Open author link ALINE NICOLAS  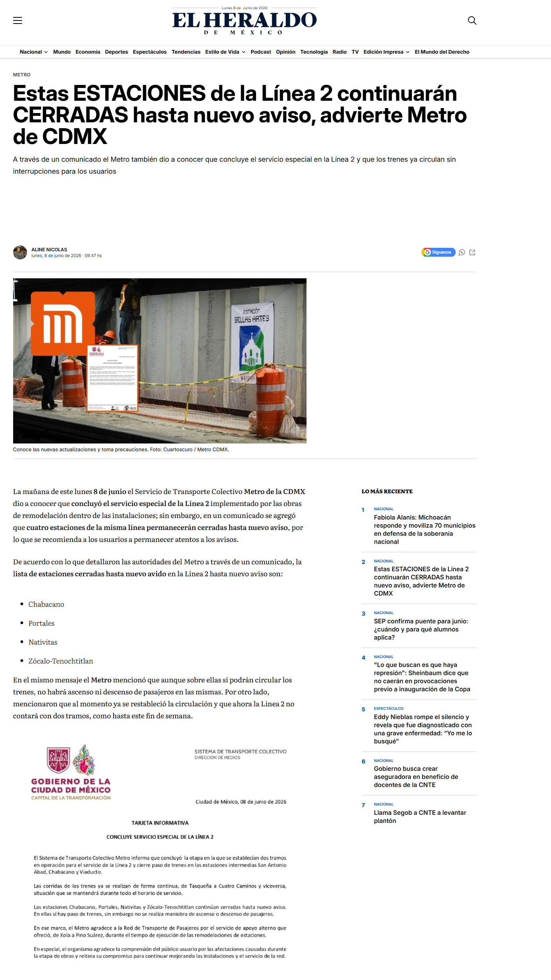49,250
